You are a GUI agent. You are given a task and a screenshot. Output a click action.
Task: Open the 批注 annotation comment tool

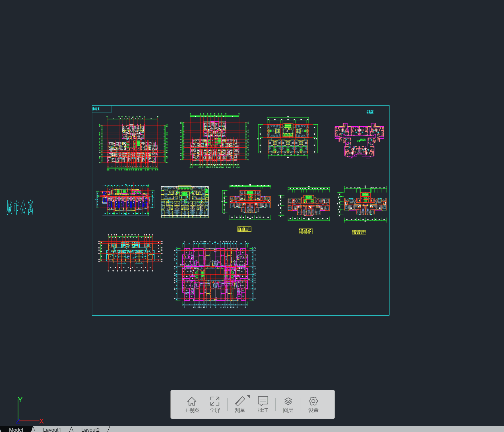coord(263,404)
